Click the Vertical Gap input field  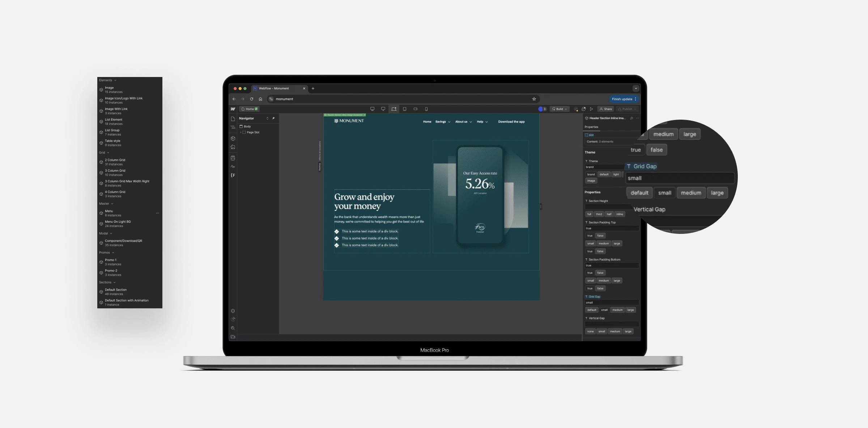pyautogui.click(x=612, y=324)
